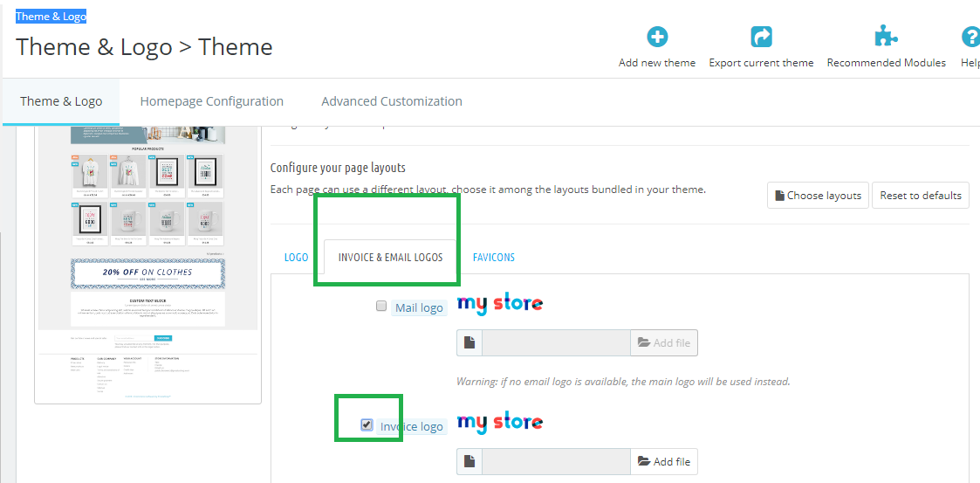The height and width of the screenshot is (483, 980).
Task: Select the Theme & Logo tab
Action: (x=61, y=101)
